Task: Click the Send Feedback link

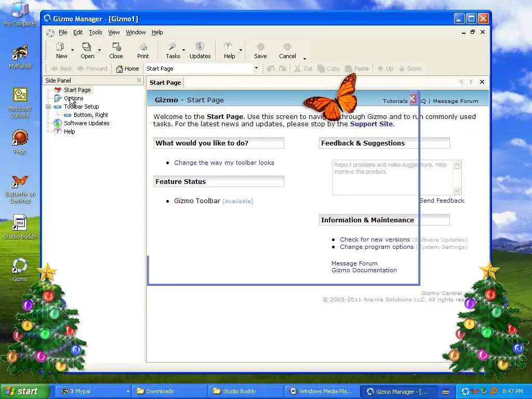Action: click(442, 201)
